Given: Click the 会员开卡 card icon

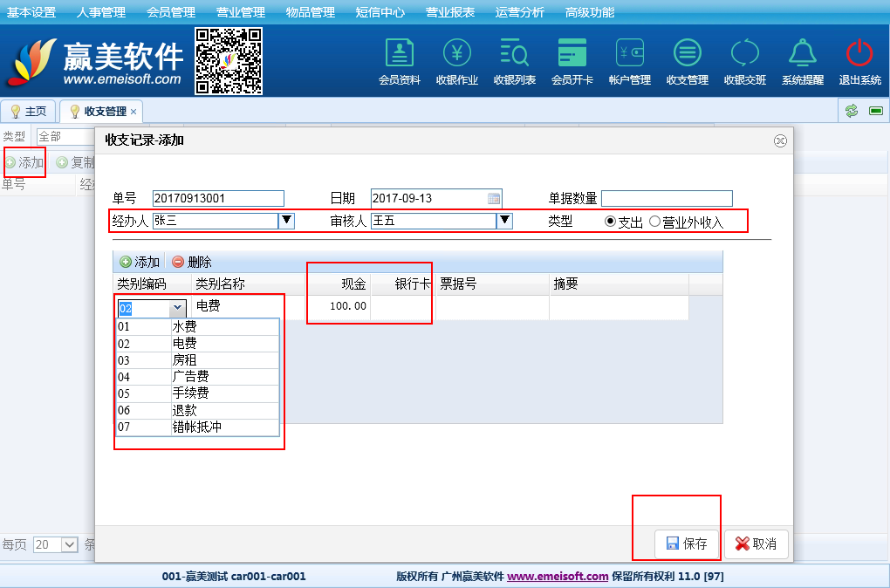Looking at the screenshot, I should tap(572, 54).
